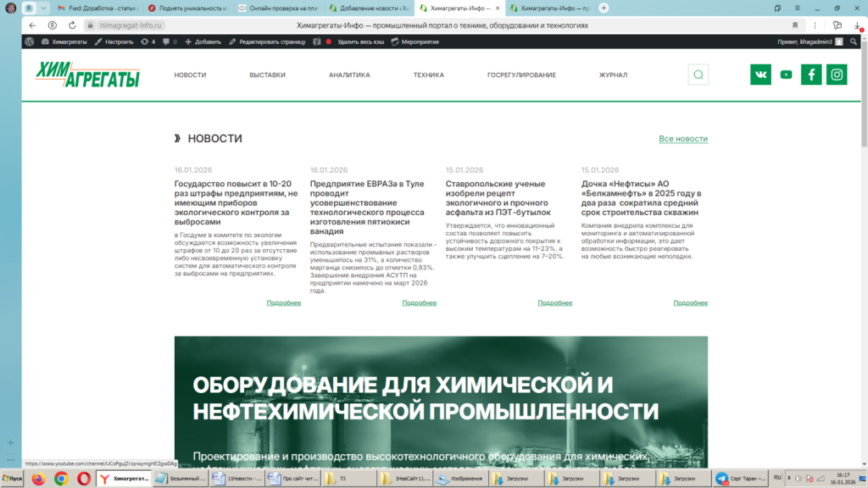Click the Все новости link
The height and width of the screenshot is (488, 868).
[x=682, y=139]
